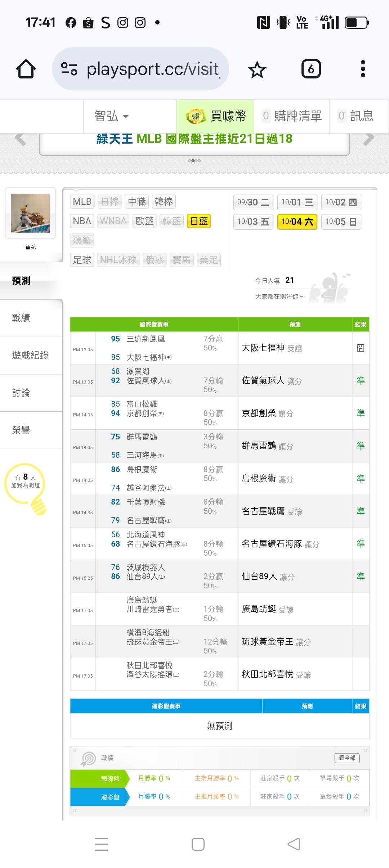Image resolution: width=389 pixels, height=868 pixels.
Task: Select the 日籃 league filter
Action: [199, 221]
